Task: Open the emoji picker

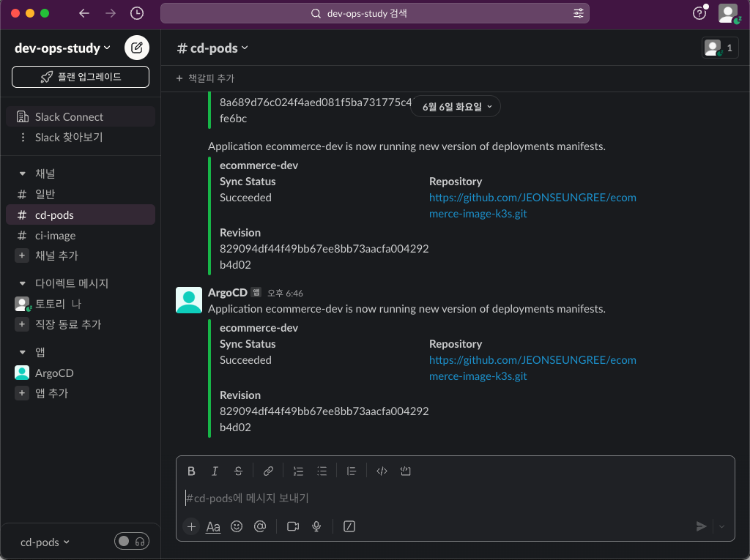Action: 237,526
